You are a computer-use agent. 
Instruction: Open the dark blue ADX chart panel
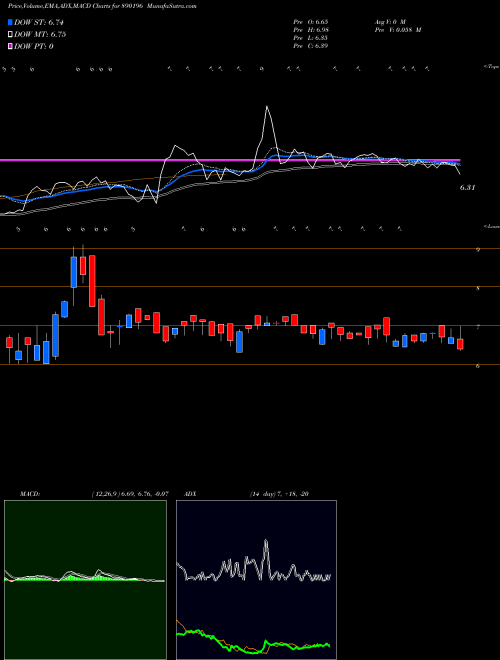256,580
